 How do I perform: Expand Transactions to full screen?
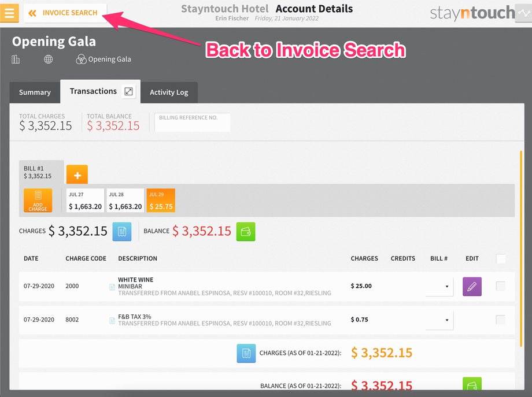[128, 91]
